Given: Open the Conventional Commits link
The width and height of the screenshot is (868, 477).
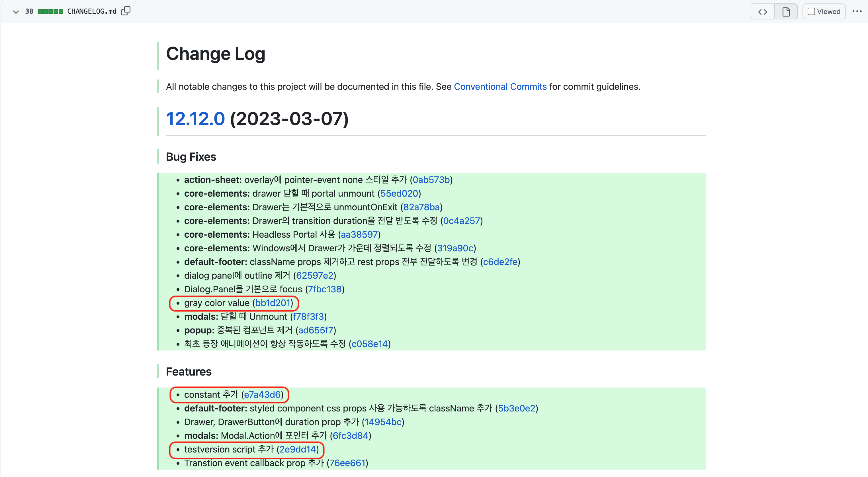Looking at the screenshot, I should 500,87.
